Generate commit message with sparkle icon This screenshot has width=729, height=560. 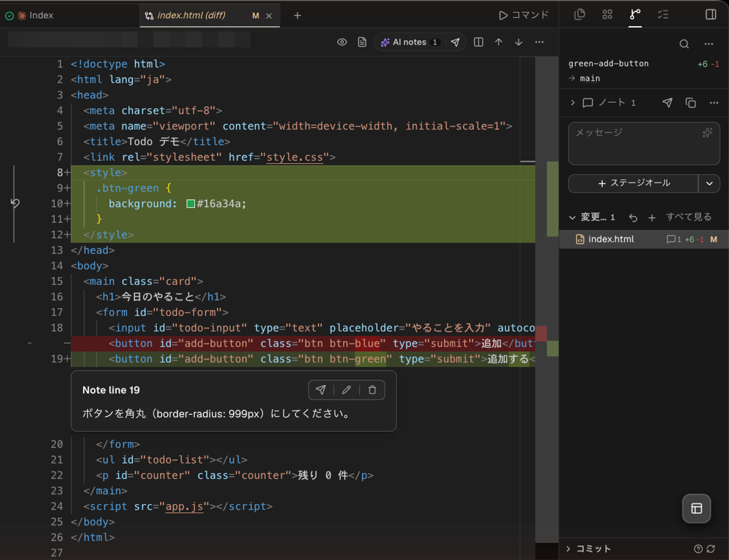click(x=707, y=132)
